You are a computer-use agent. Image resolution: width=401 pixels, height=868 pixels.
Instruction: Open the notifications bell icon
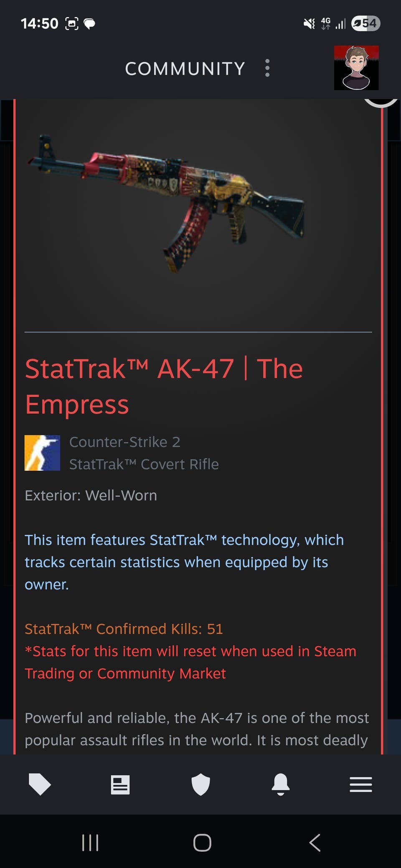tap(281, 785)
